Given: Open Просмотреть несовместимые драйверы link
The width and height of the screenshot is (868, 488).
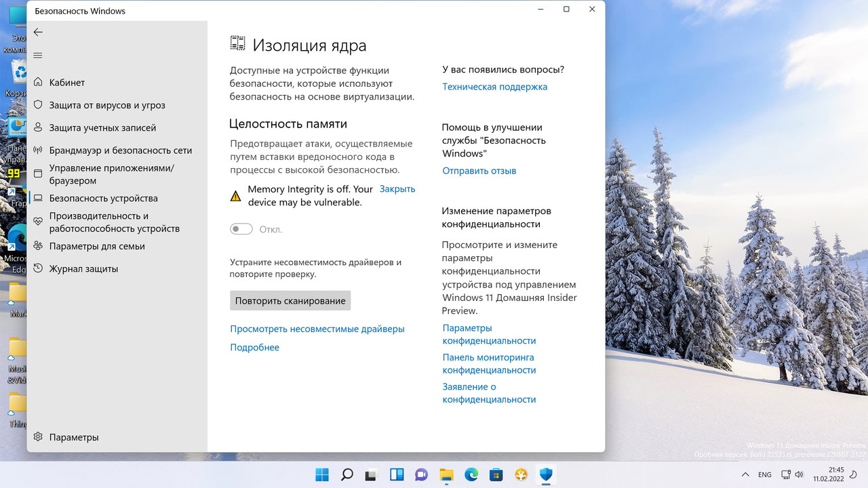Looking at the screenshot, I should pyautogui.click(x=317, y=329).
